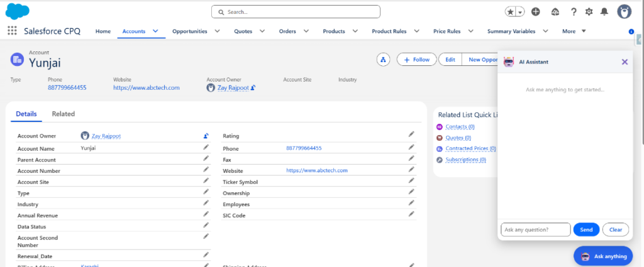Expand the Product Rules dropdown chevron
644x267 pixels.
[x=416, y=31]
